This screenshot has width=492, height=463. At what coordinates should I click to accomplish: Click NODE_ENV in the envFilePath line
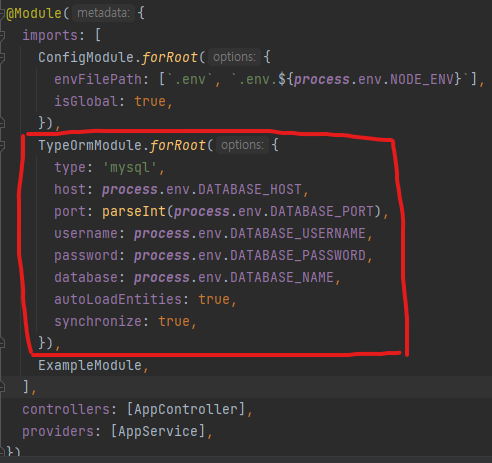click(x=422, y=79)
